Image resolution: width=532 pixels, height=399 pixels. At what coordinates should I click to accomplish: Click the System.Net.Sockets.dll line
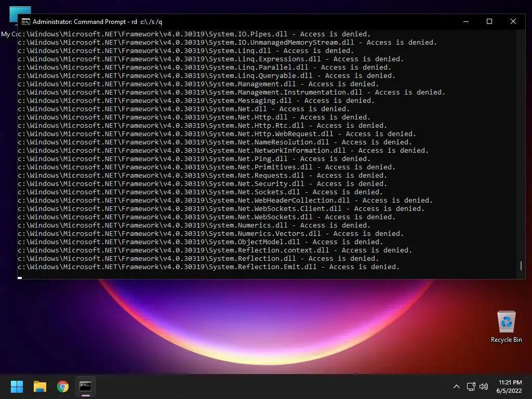tap(200, 192)
